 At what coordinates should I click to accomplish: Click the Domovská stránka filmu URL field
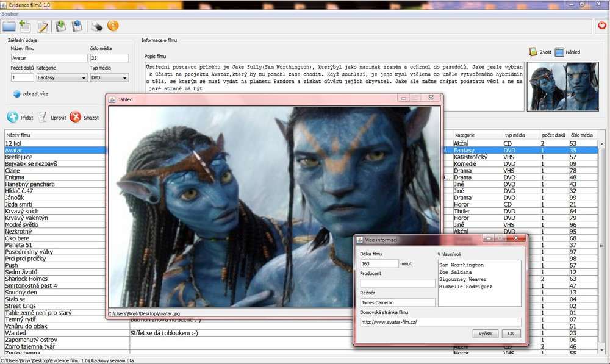coord(441,322)
